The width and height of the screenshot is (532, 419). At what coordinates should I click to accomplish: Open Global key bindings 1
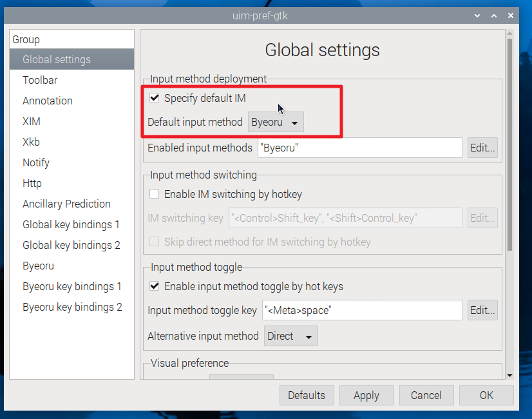(x=72, y=224)
